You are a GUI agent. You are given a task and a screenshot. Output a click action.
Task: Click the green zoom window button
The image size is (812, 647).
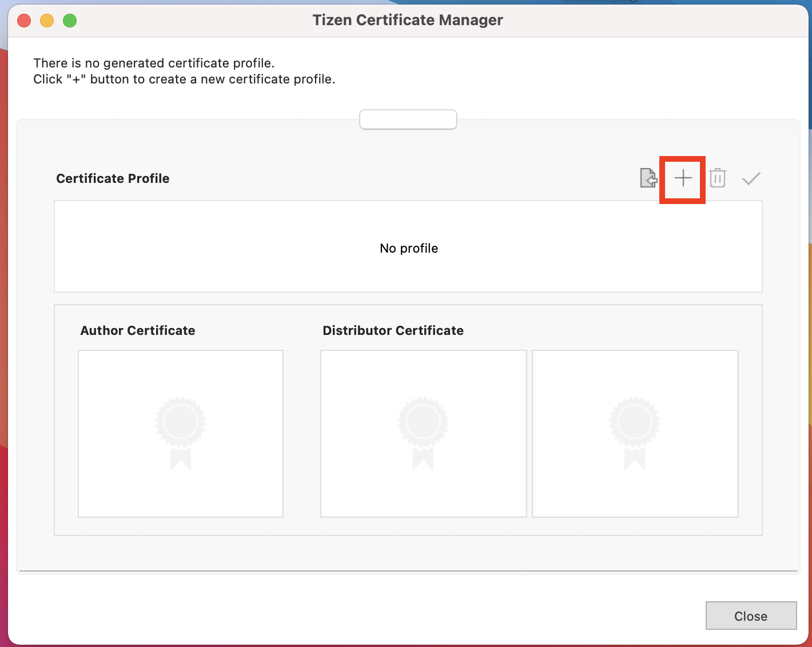tap(70, 21)
